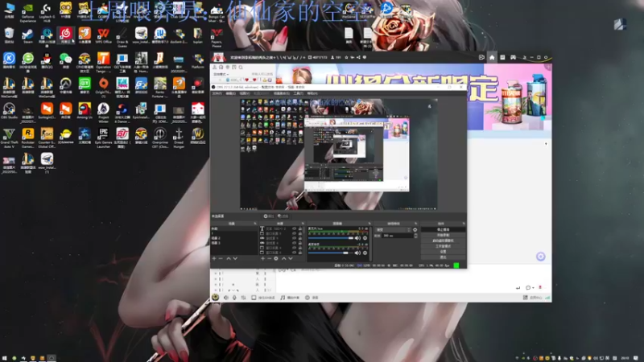
Task: Open the Among Us desktop shortcut
Action: pyautogui.click(x=85, y=111)
